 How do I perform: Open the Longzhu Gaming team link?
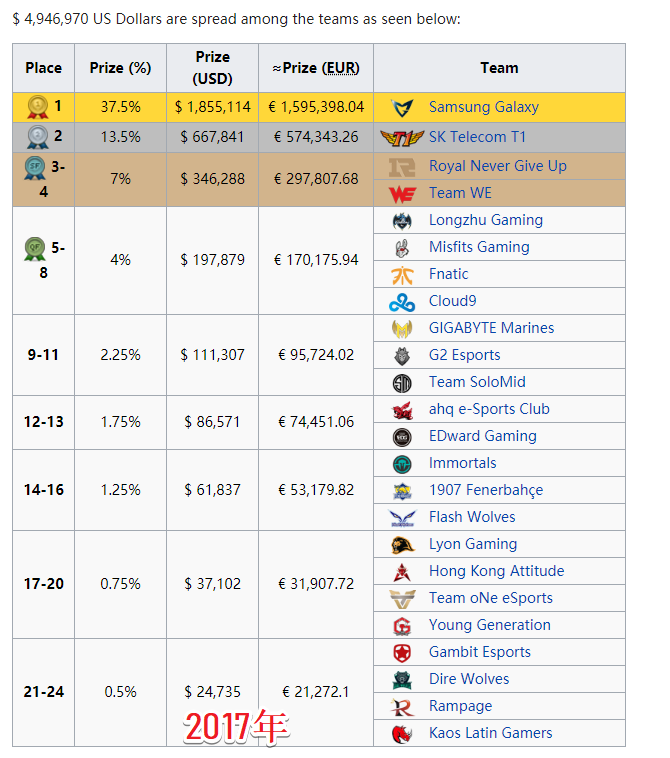pos(485,220)
